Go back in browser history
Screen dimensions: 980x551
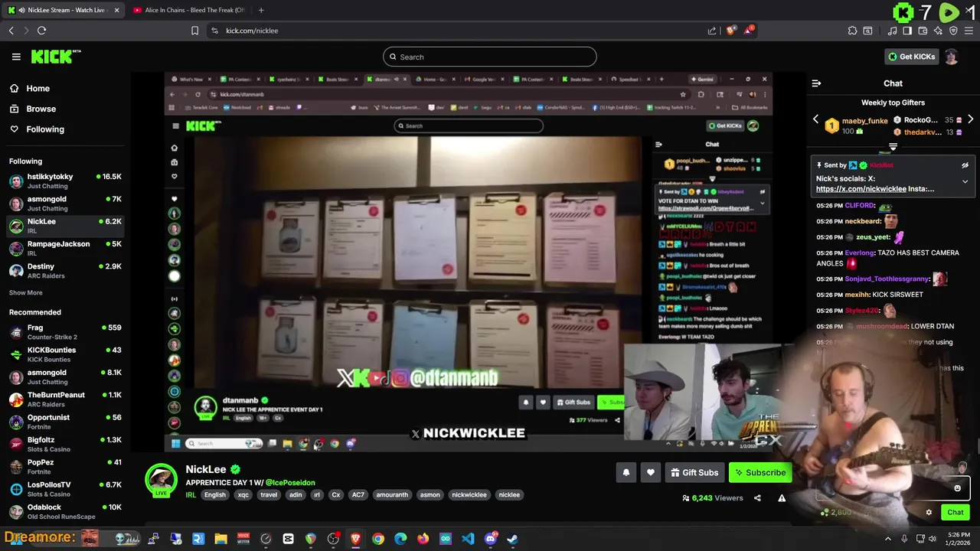[11, 31]
